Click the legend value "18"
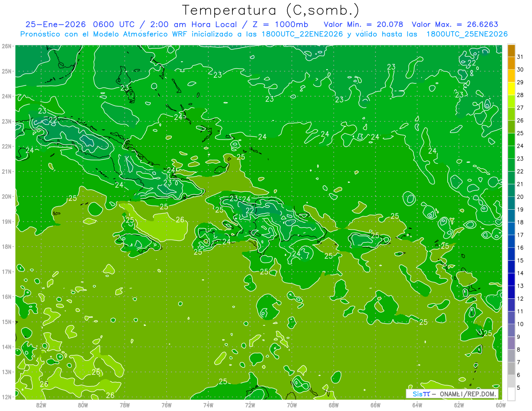This screenshot has width=532, height=411. [520, 222]
